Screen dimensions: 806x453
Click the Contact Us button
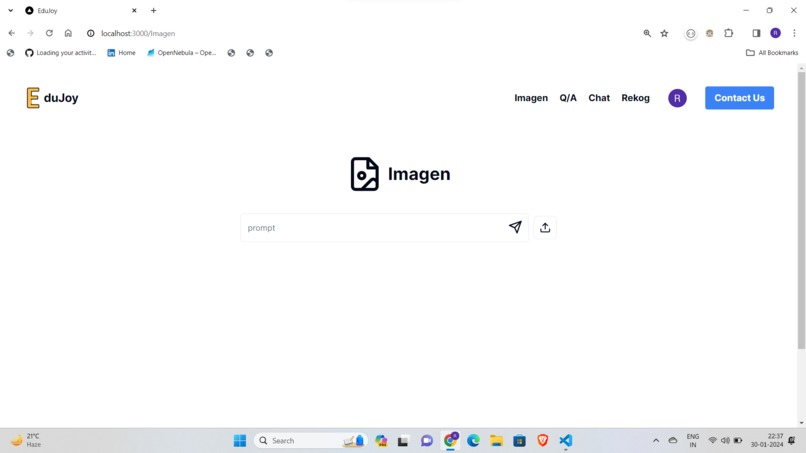(x=739, y=98)
